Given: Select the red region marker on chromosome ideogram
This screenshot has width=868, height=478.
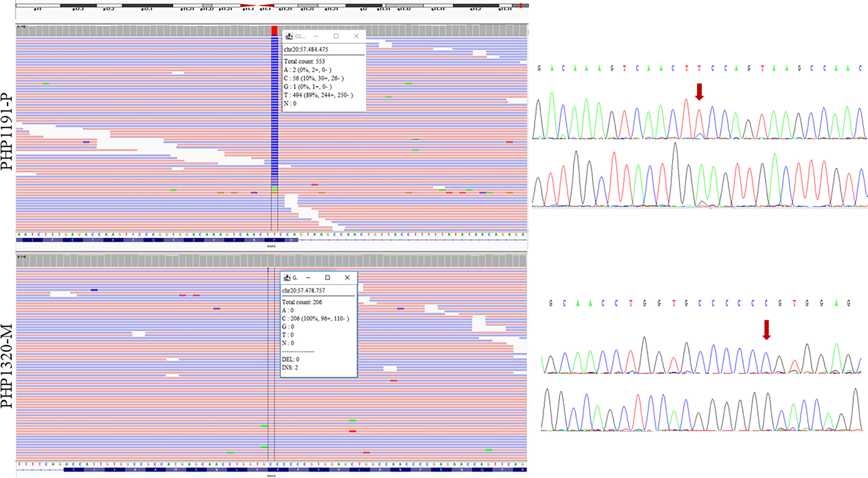Looking at the screenshot, I should tap(521, 6).
